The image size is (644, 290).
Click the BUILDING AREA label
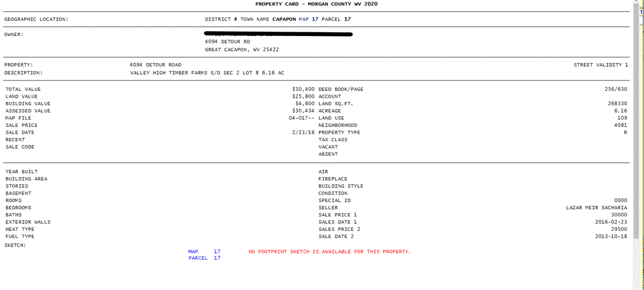click(26, 179)
